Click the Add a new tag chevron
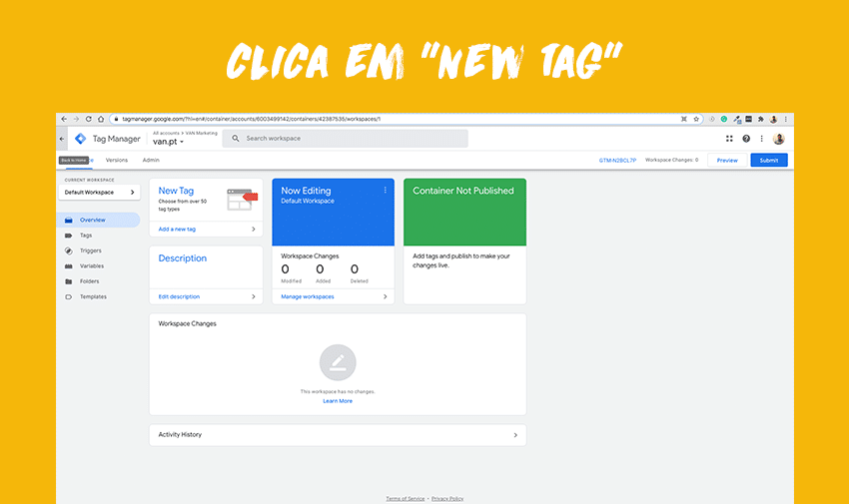The image size is (849, 504). (254, 230)
